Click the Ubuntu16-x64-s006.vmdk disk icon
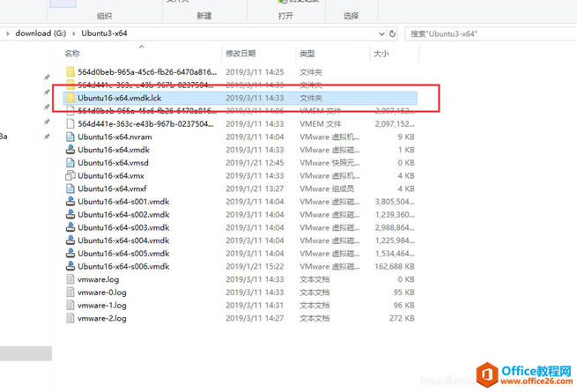The height and width of the screenshot is (392, 577). (70, 266)
